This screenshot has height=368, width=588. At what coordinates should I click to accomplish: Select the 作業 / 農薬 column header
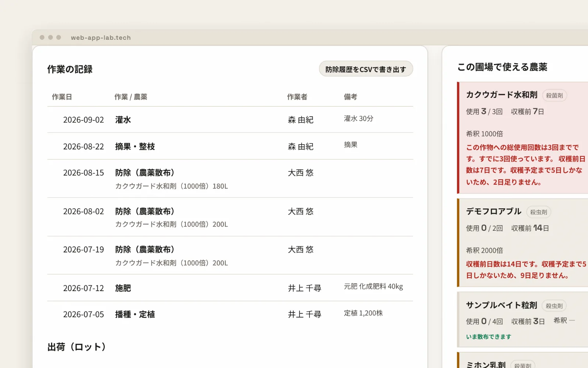(131, 97)
